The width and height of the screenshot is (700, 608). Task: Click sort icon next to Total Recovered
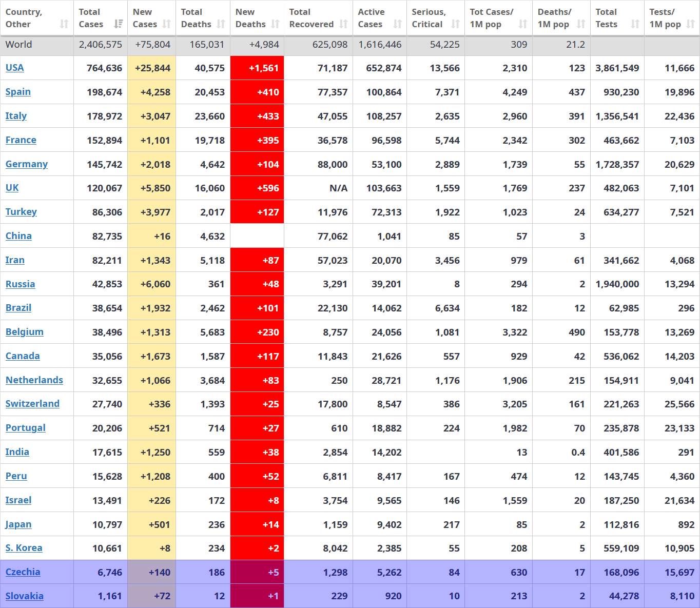343,24
